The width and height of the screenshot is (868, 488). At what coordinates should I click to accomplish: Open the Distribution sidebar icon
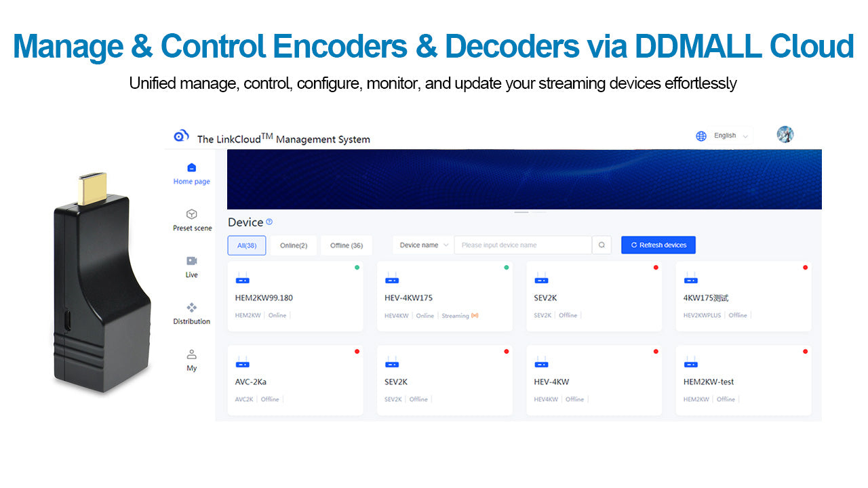[x=192, y=308]
